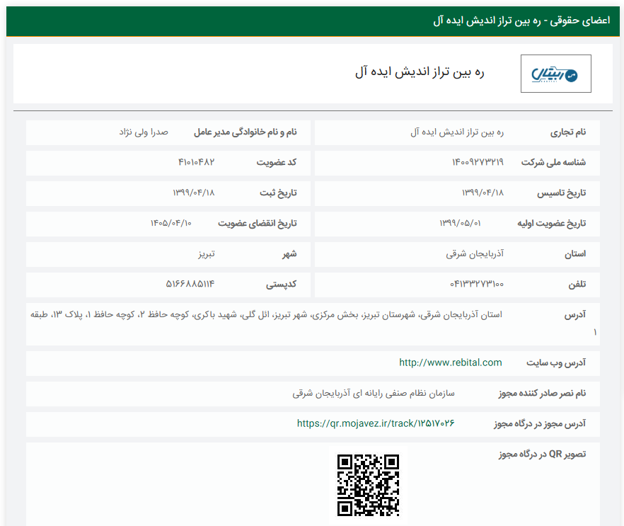Click postal code value ۵۱۶۶۸۸۵۱۱۴
This screenshot has height=526, width=624.
pos(190,284)
